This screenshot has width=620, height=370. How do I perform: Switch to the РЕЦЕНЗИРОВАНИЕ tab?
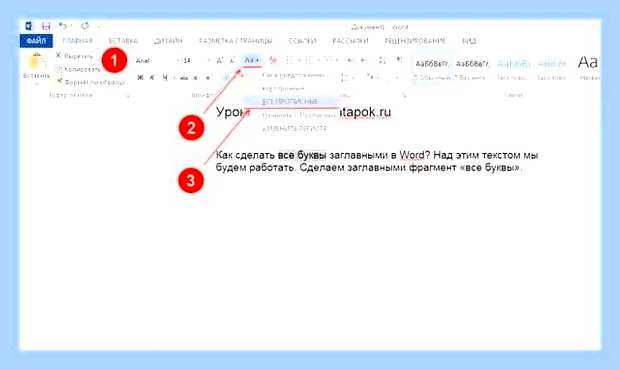(415, 41)
